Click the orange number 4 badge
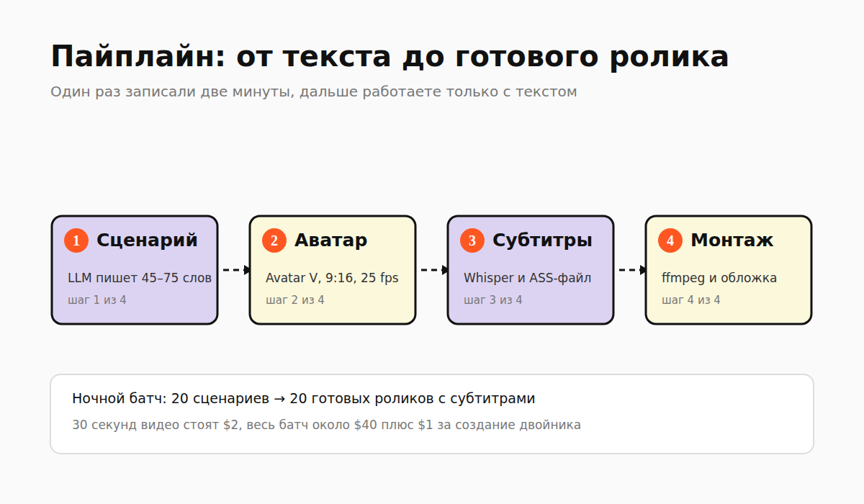Screen dimensions: 864x504 tap(670, 240)
